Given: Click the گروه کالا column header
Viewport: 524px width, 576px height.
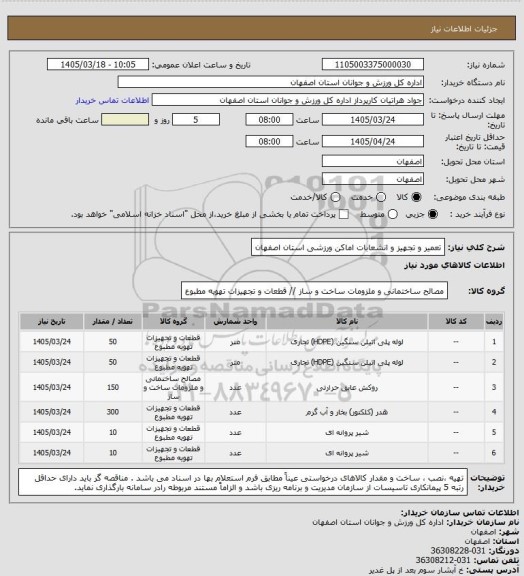Looking at the screenshot, I should [x=173, y=321].
